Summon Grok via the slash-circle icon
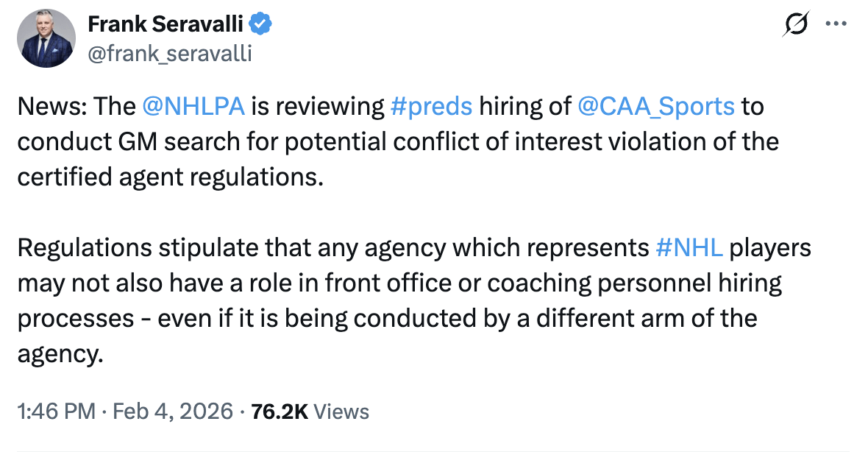The height and width of the screenshot is (452, 868). [x=797, y=23]
